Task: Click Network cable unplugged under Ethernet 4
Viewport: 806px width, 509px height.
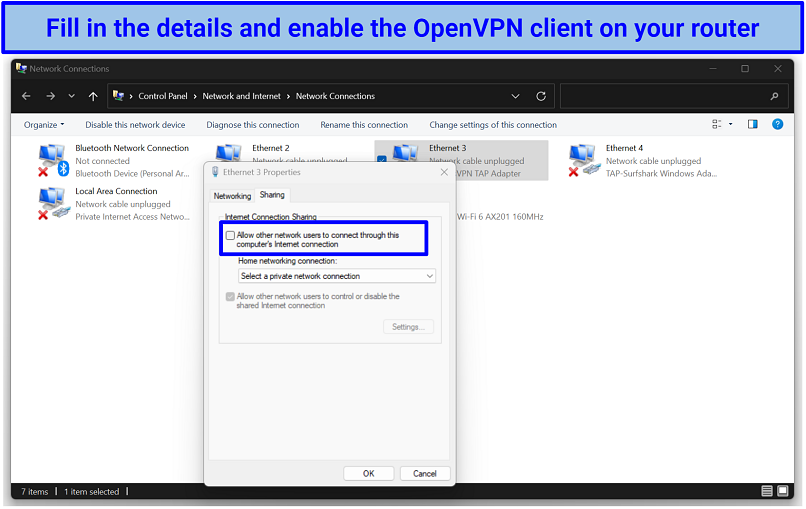Action: [653, 161]
